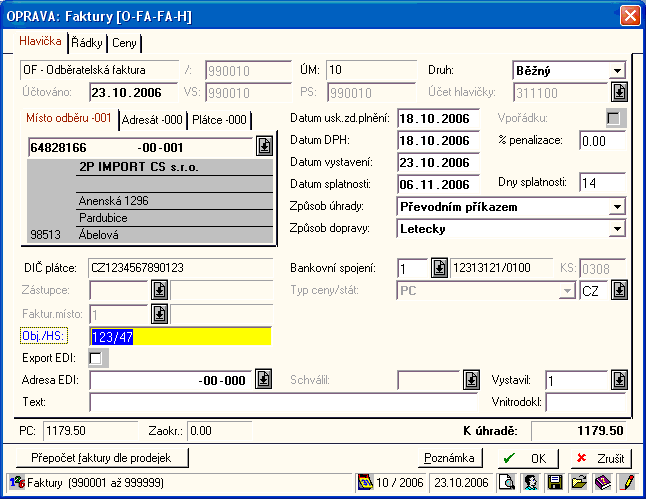Click the yellow Obj./HS. field
The width and height of the screenshot is (646, 499).
pyautogui.click(x=180, y=337)
